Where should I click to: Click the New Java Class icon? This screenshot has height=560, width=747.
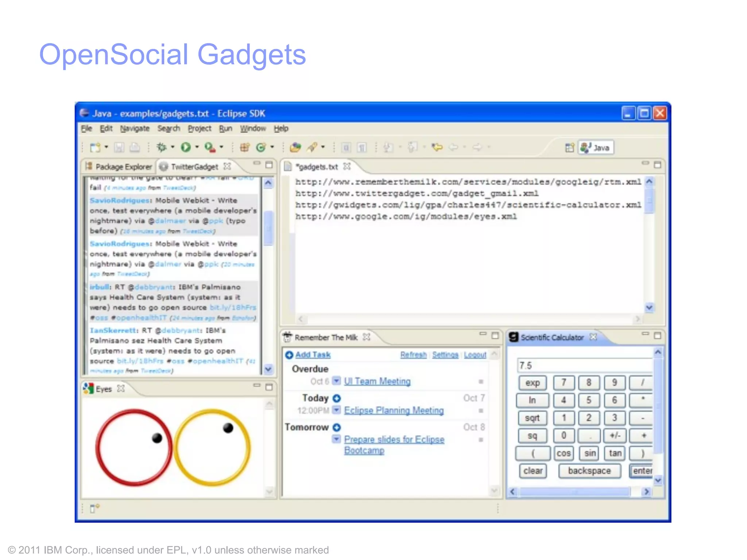[x=261, y=147]
